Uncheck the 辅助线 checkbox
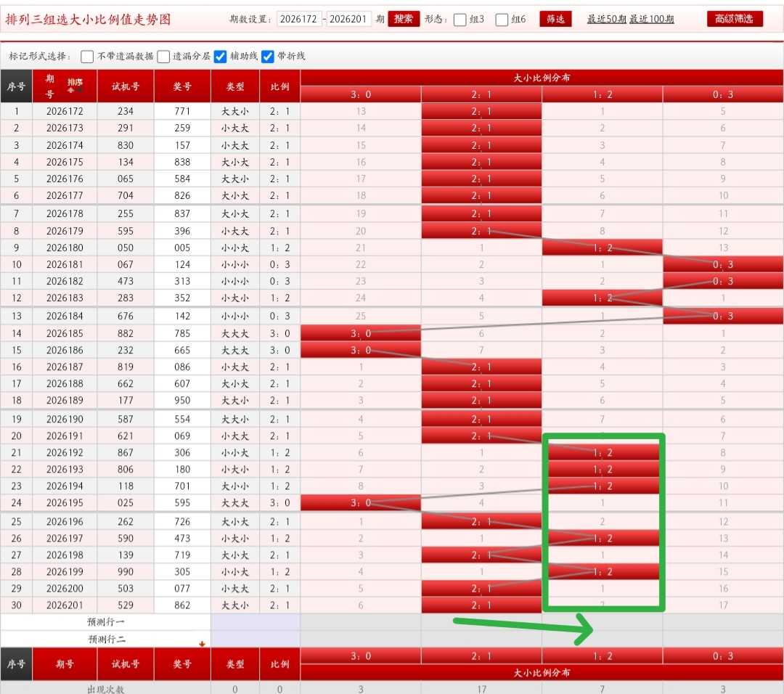Screen dimensions: 784x694 pyautogui.click(x=220, y=57)
